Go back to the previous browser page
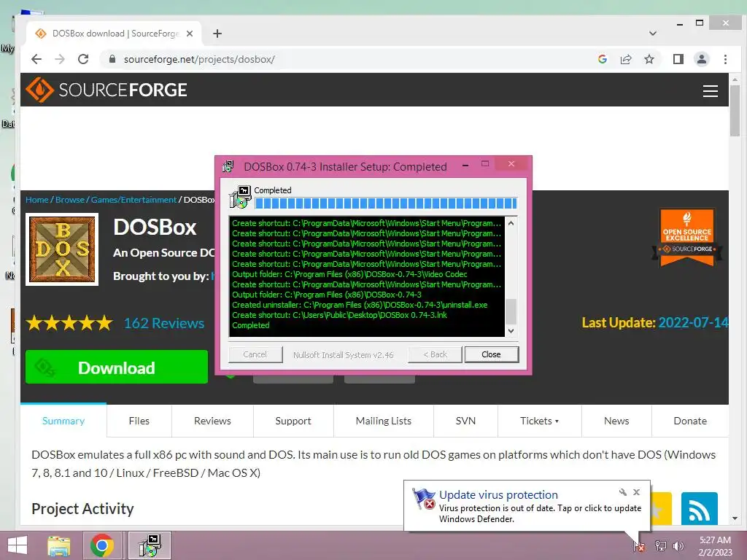The image size is (747, 560). [x=36, y=59]
